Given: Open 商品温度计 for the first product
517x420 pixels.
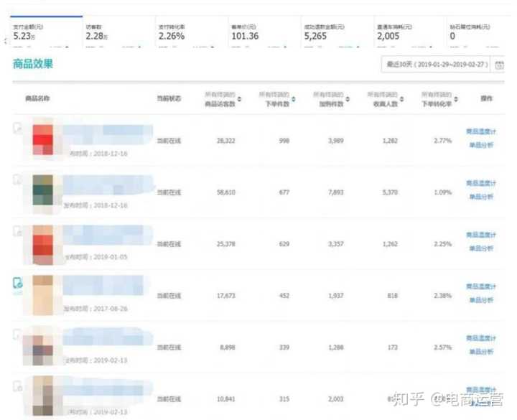Looking at the screenshot, I should (480, 132).
